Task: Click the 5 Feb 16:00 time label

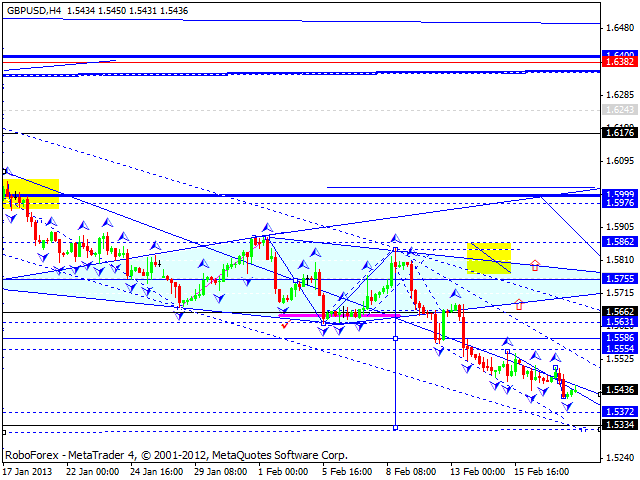Action: pyautogui.click(x=347, y=472)
